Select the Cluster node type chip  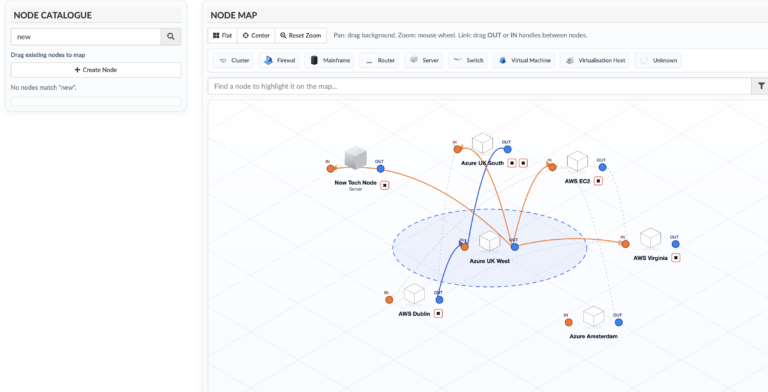(x=233, y=60)
